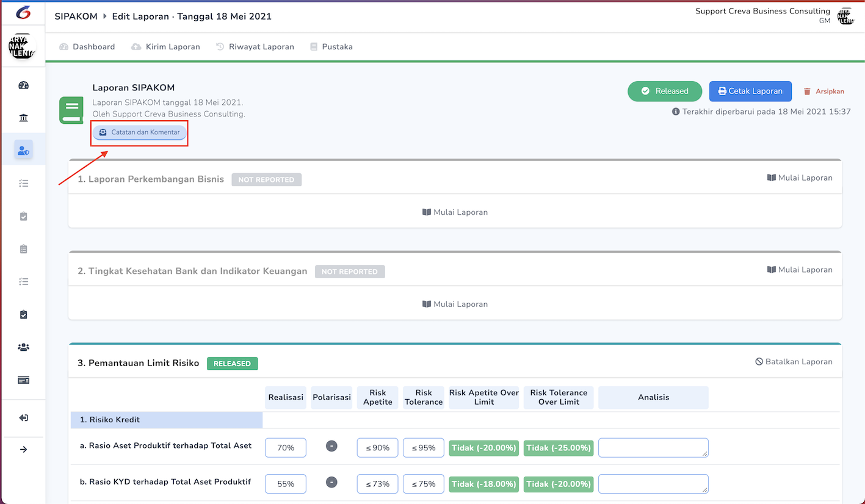Click SIPAKOM in the breadcrumb
The height and width of the screenshot is (504, 865).
pyautogui.click(x=76, y=16)
